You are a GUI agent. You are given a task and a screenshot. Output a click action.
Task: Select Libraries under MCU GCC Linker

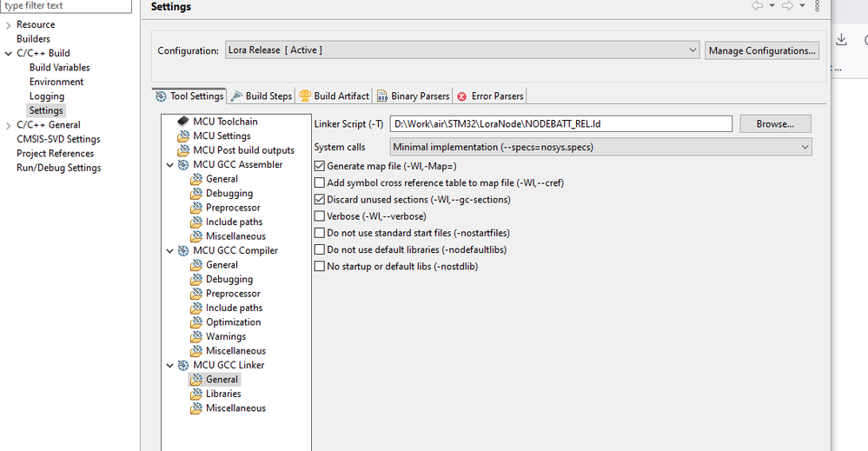(x=223, y=395)
